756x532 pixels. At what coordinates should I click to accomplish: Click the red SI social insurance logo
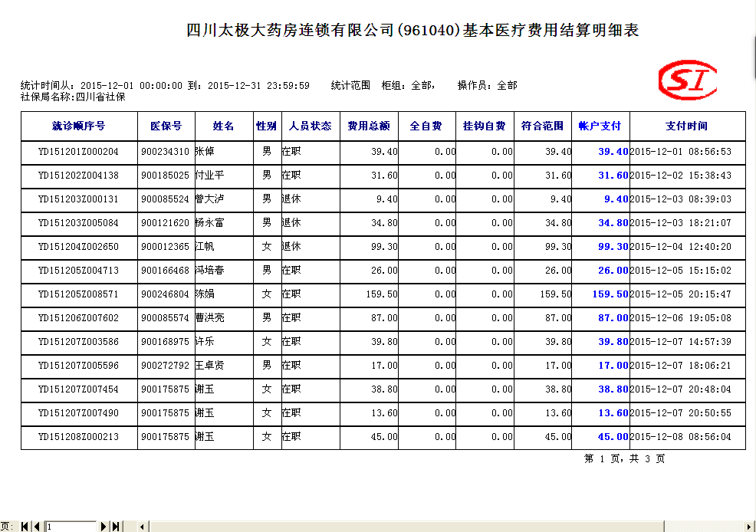687,80
